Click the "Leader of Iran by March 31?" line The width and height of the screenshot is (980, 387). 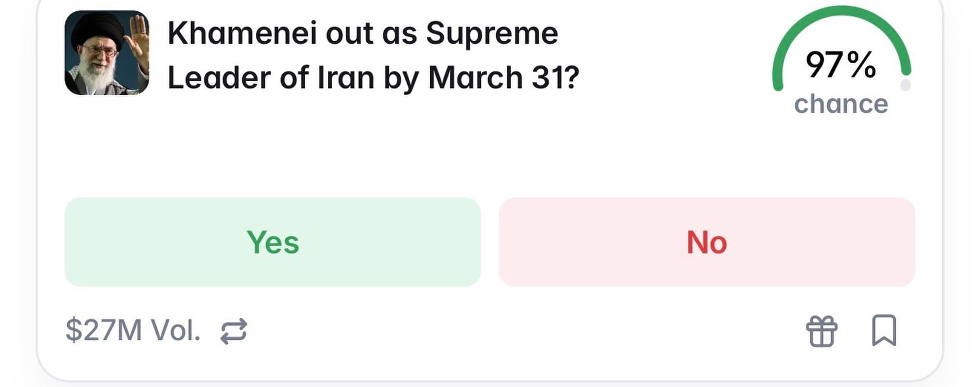pos(373,77)
